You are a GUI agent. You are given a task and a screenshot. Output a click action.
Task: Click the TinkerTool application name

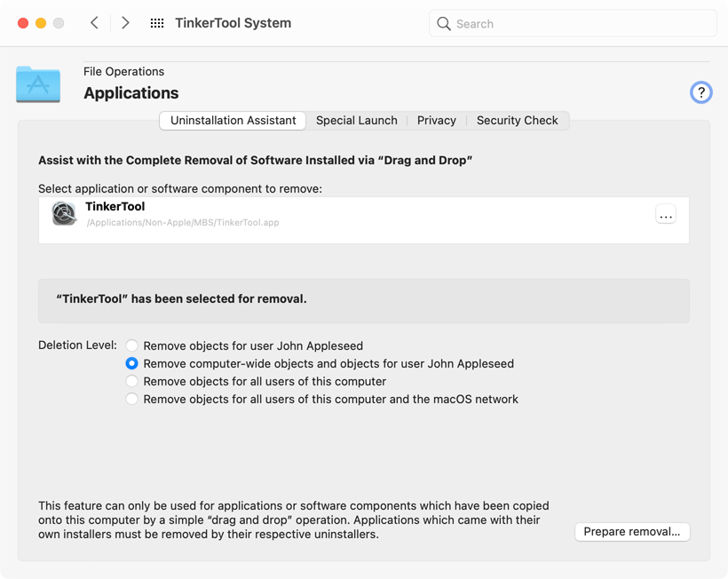tap(115, 206)
